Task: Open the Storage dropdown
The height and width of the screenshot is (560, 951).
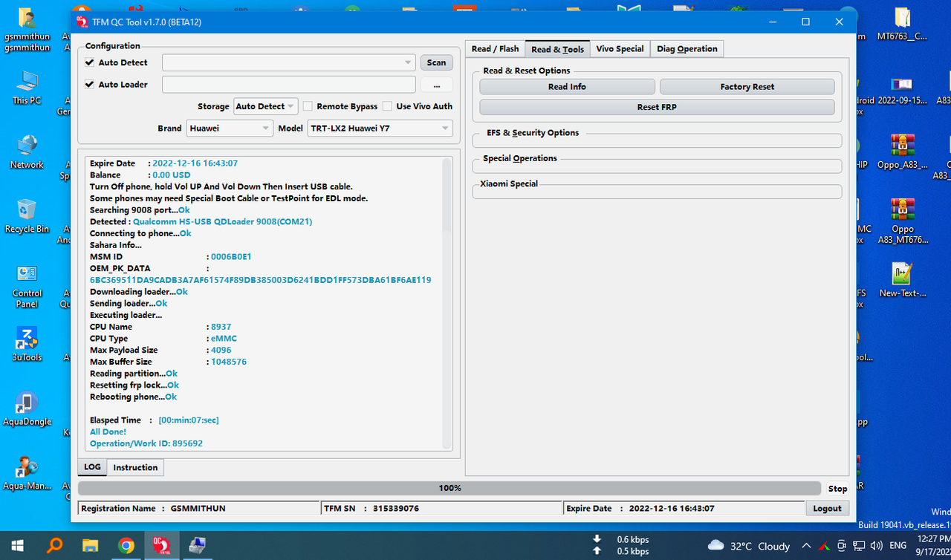Action: click(x=265, y=106)
